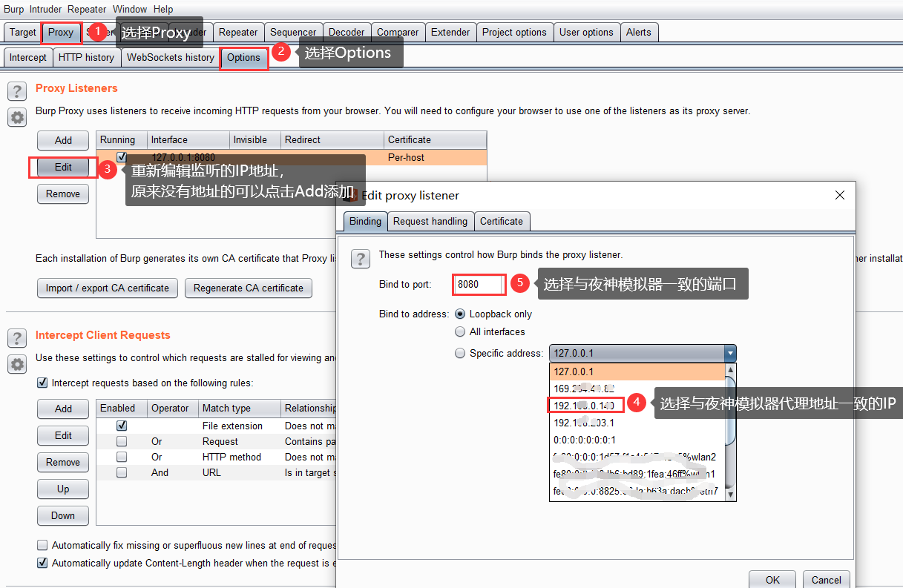Click Up button for intercept rules
This screenshot has height=588, width=903.
point(63,489)
